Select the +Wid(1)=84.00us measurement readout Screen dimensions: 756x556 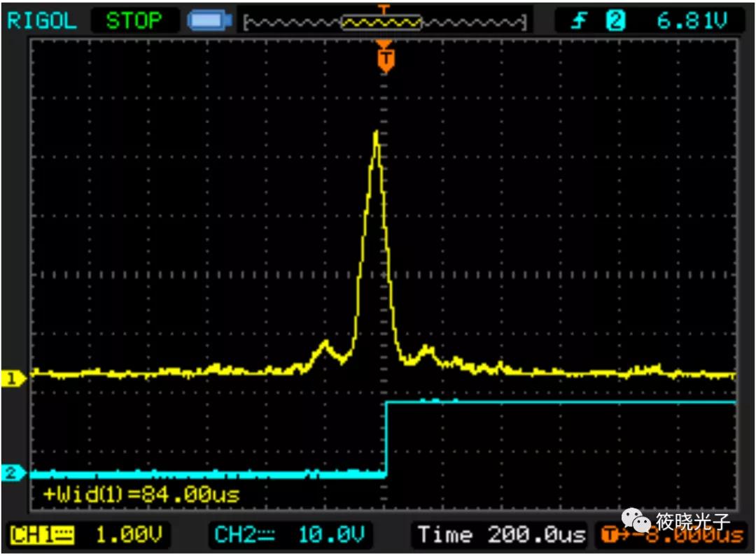[141, 495]
